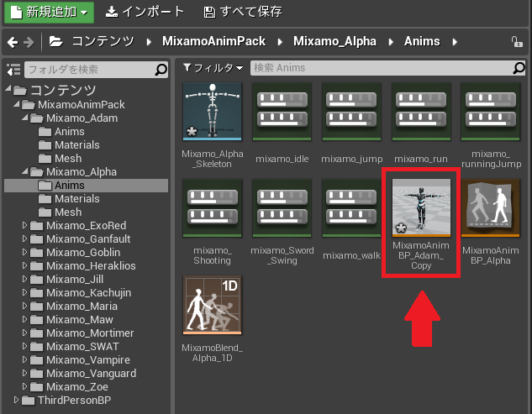
Task: Select Mesh folder under Mixamo_Alpha
Action: [x=60, y=212]
